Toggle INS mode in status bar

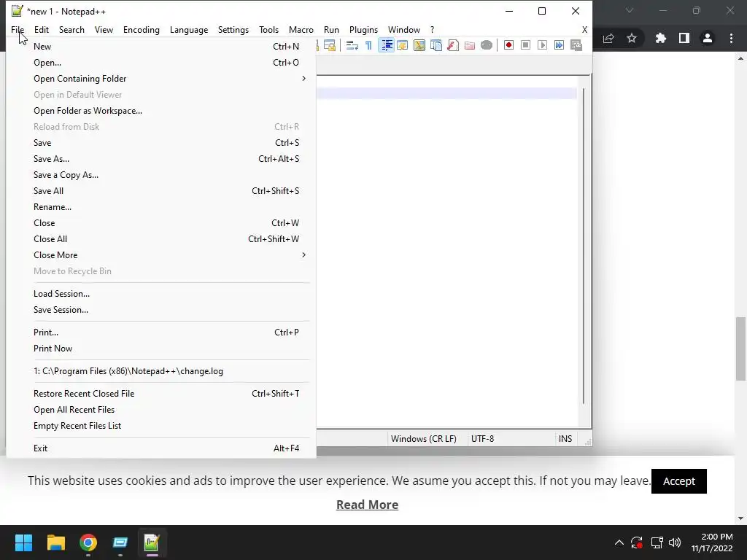pyautogui.click(x=565, y=439)
